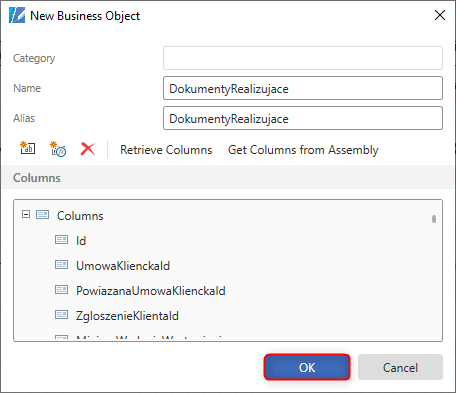Select the Id column row

pos(81,241)
